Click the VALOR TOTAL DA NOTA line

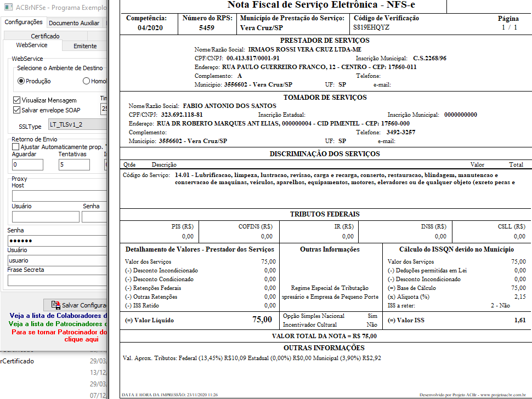coord(324,336)
